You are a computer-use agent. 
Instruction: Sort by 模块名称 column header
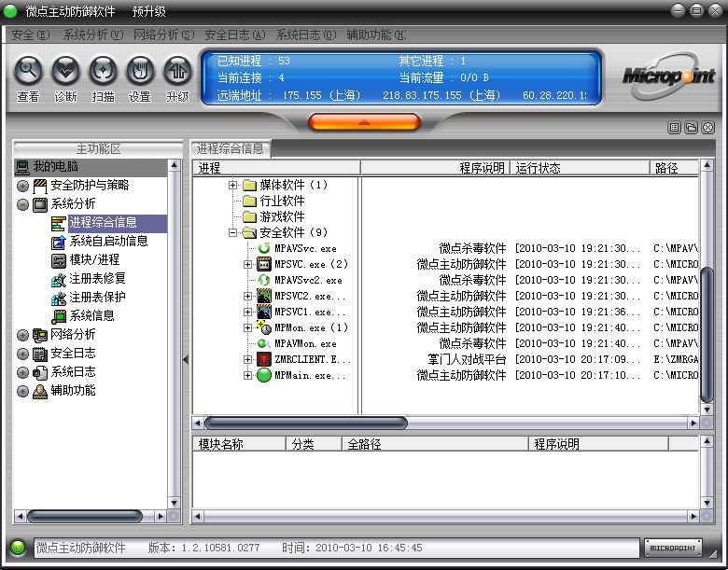tap(239, 444)
